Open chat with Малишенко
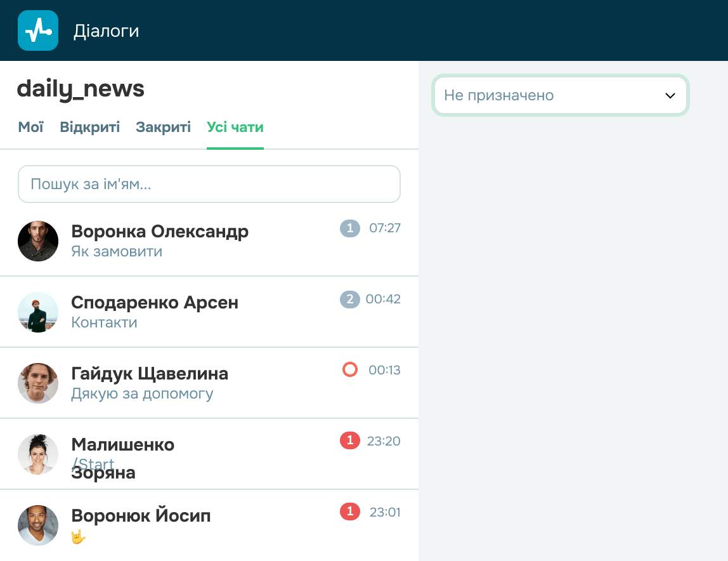The width and height of the screenshot is (728, 561). coord(209,454)
